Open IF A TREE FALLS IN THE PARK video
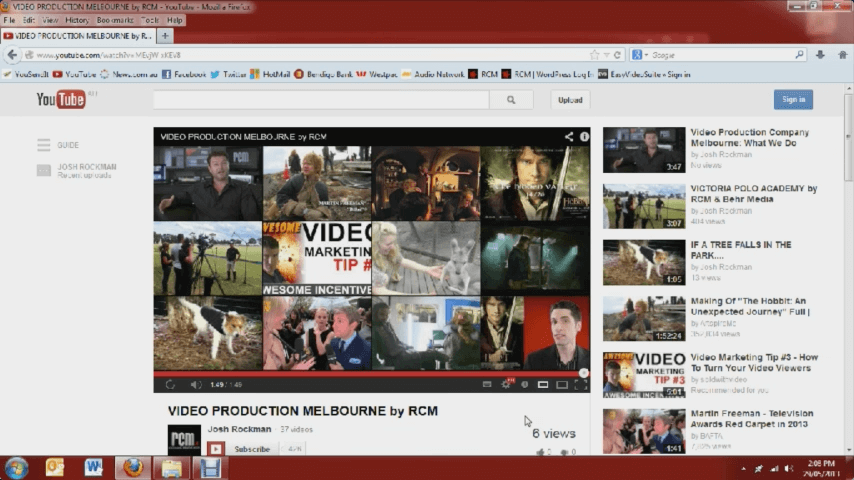The width and height of the screenshot is (854, 480). click(741, 250)
